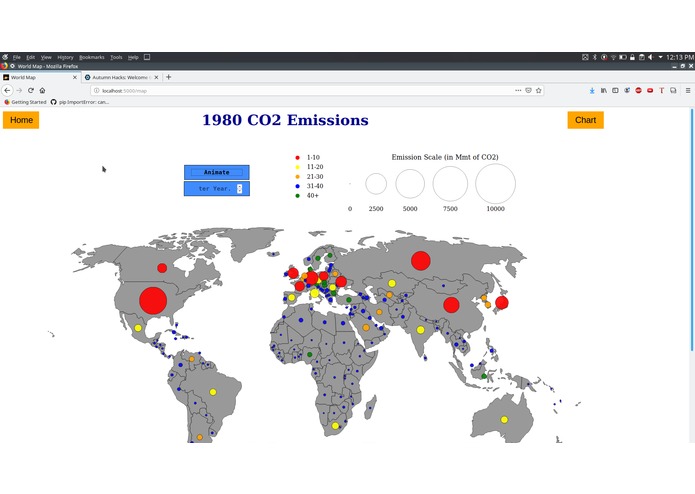Go back to the previous page
This screenshot has width=695, height=494.
(7, 90)
